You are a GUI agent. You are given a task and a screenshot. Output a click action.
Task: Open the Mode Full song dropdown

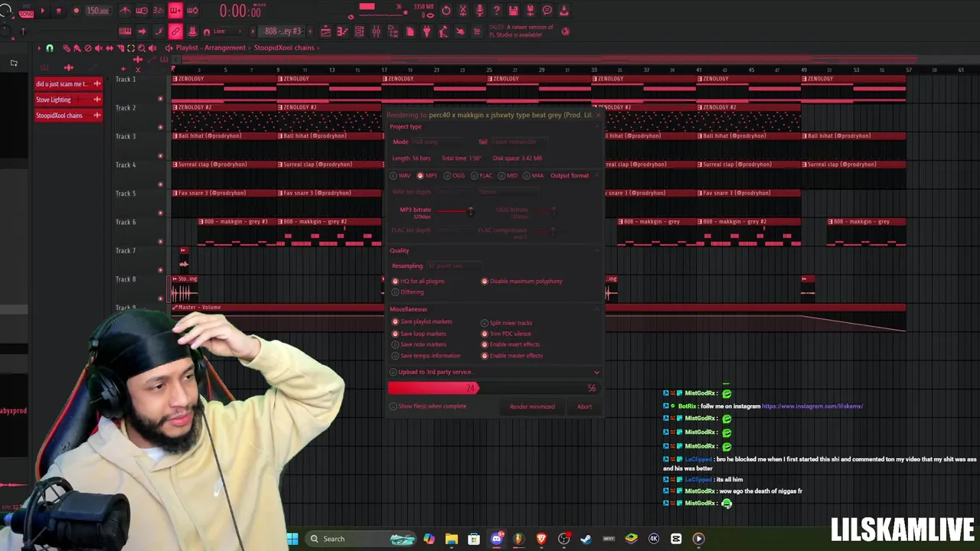436,142
